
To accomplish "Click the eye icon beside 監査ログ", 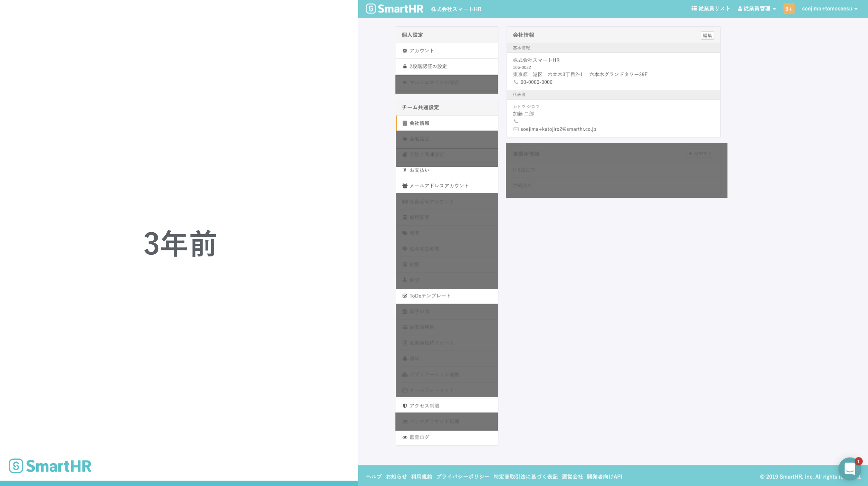I will [405, 437].
